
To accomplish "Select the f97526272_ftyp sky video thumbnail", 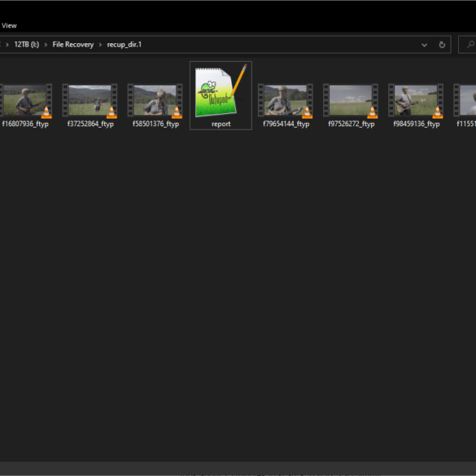I will pyautogui.click(x=351, y=100).
